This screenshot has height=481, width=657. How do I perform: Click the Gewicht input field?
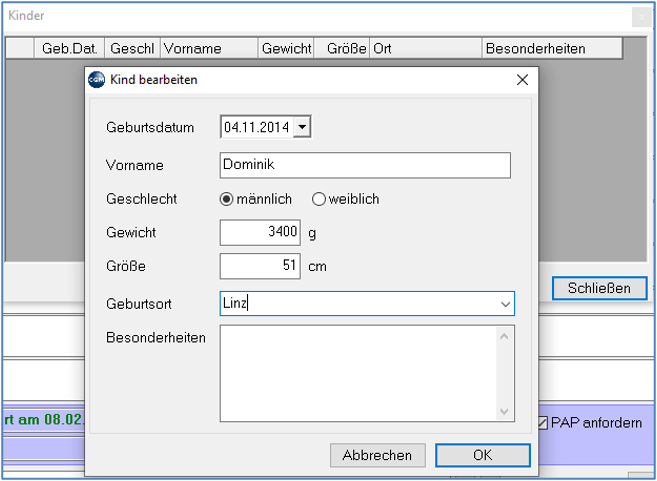(260, 232)
